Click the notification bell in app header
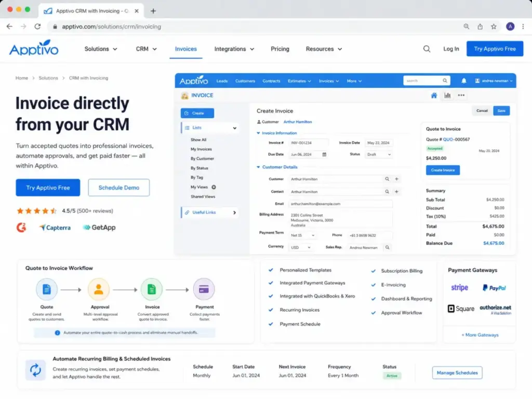The height and width of the screenshot is (399, 532). (463, 81)
